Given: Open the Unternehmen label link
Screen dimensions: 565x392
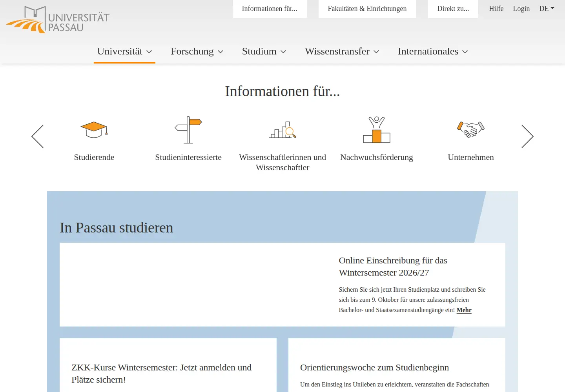Looking at the screenshot, I should click(471, 157).
